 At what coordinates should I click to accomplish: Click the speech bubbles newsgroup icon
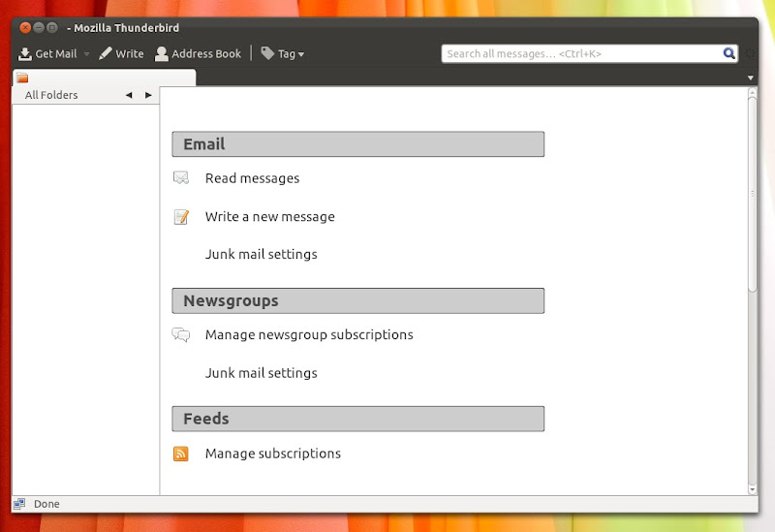click(x=181, y=334)
